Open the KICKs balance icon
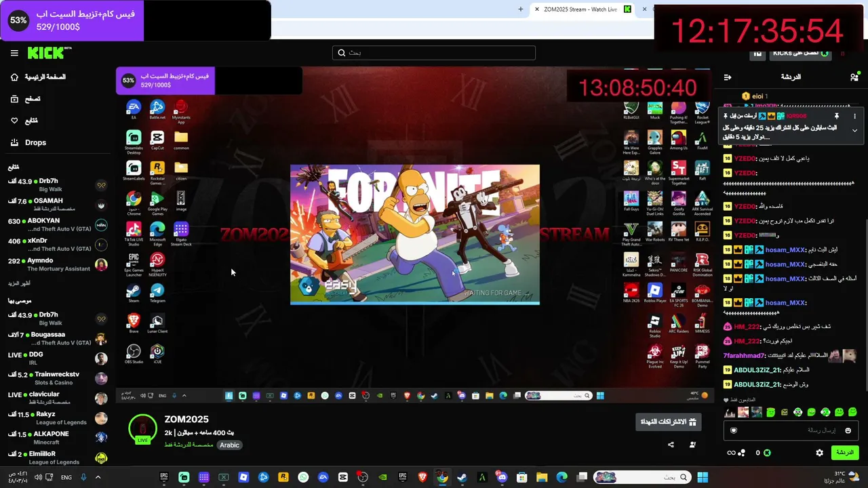 [767, 453]
